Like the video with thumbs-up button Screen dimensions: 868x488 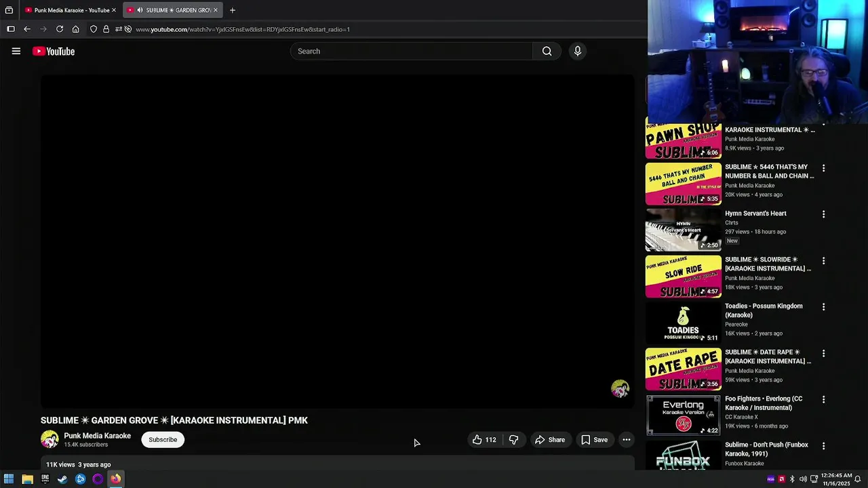click(x=484, y=440)
